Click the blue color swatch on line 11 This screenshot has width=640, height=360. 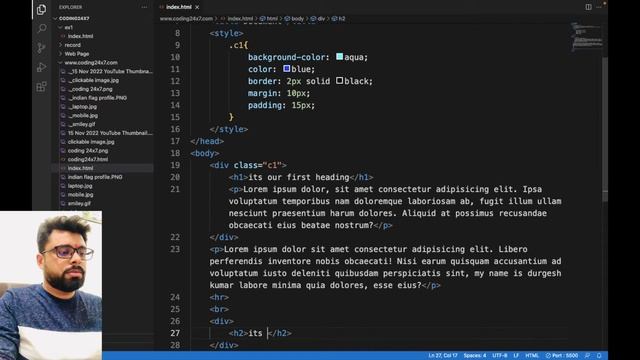[x=287, y=69]
